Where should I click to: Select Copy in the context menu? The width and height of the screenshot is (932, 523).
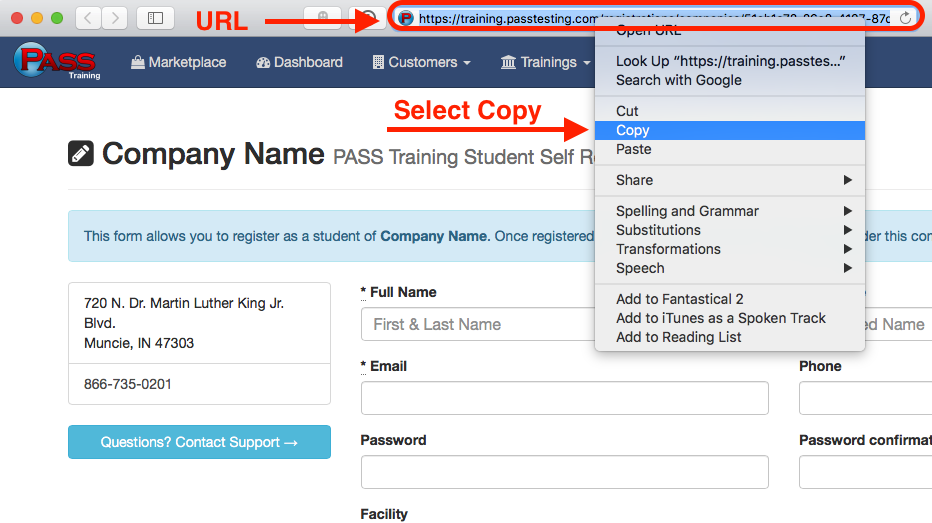[730, 130]
